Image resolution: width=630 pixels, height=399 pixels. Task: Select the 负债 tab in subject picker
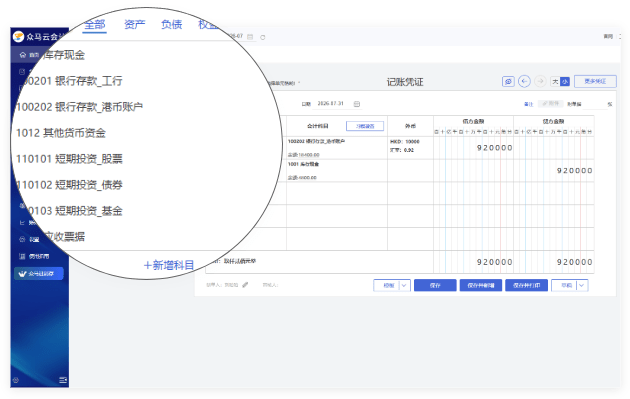[172, 25]
